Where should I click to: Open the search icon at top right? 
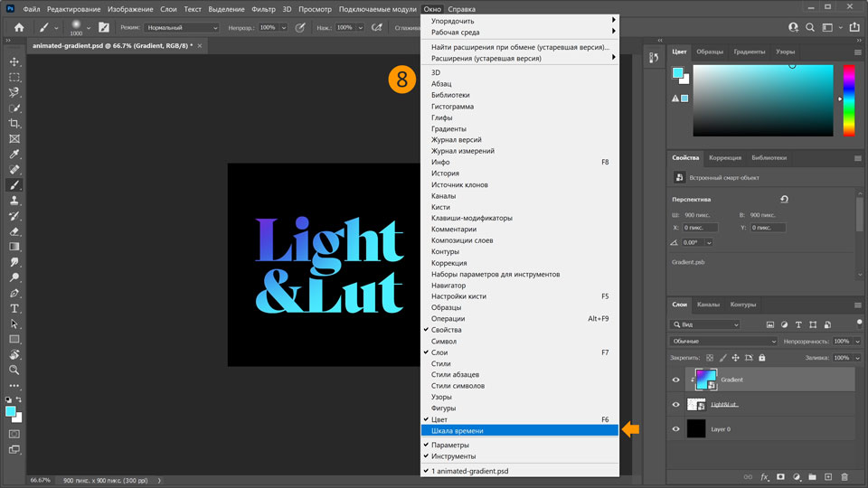[810, 27]
